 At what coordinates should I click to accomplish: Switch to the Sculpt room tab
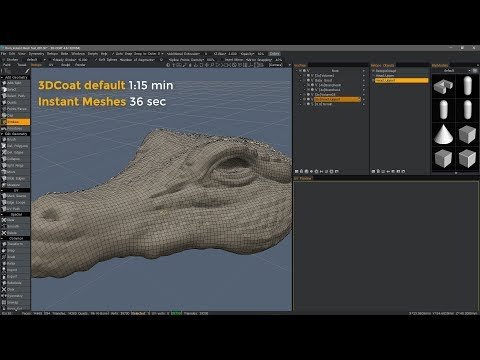[x=66, y=65]
